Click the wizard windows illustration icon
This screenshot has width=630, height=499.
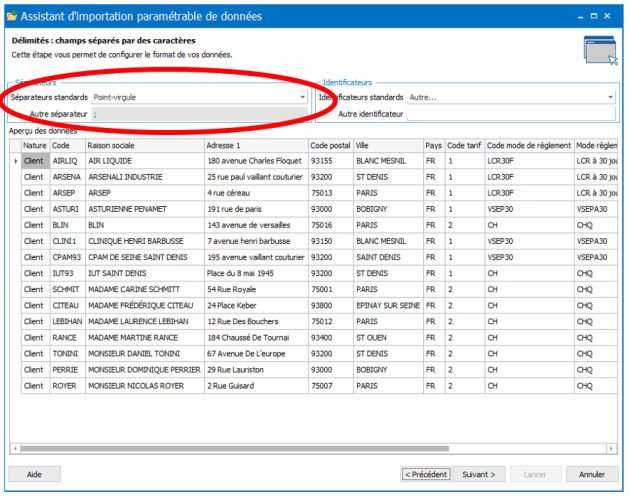pos(601,50)
